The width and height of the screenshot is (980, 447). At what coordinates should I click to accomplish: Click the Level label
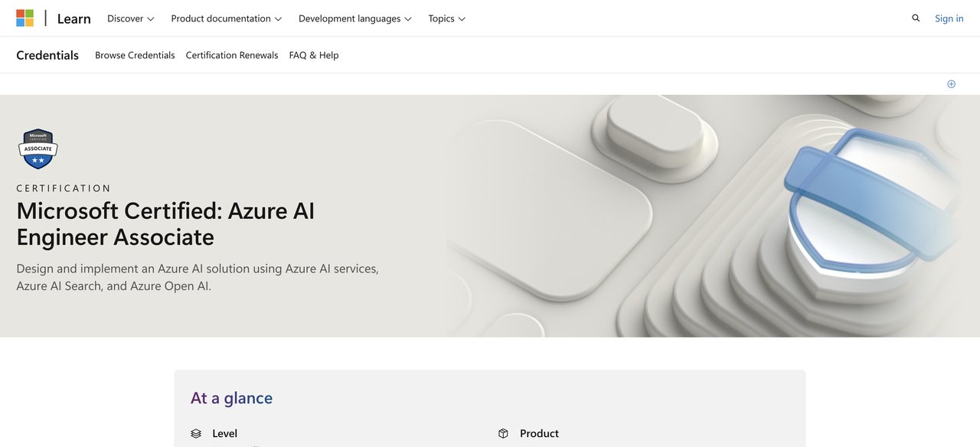coord(225,433)
